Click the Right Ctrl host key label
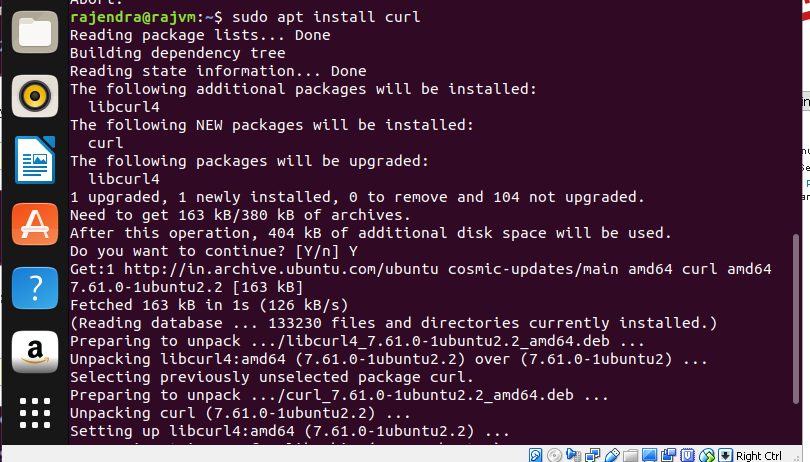 click(758, 455)
